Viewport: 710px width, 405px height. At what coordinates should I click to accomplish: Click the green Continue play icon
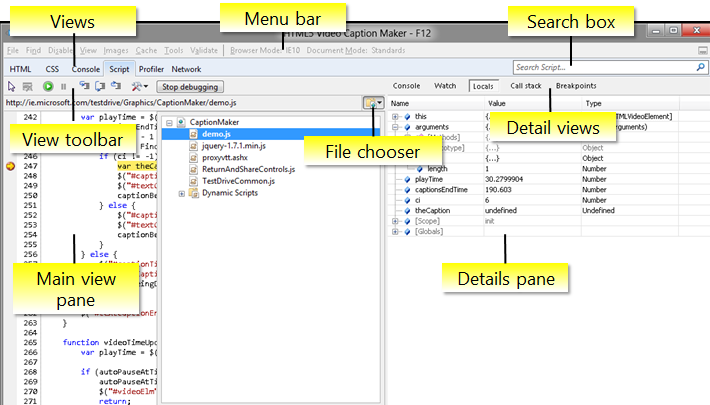[x=48, y=86]
